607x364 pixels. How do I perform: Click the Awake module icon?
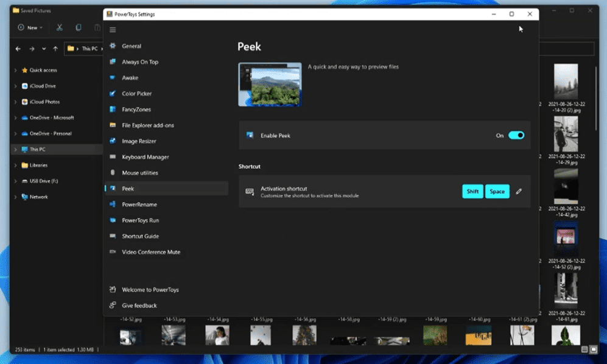pyautogui.click(x=112, y=78)
